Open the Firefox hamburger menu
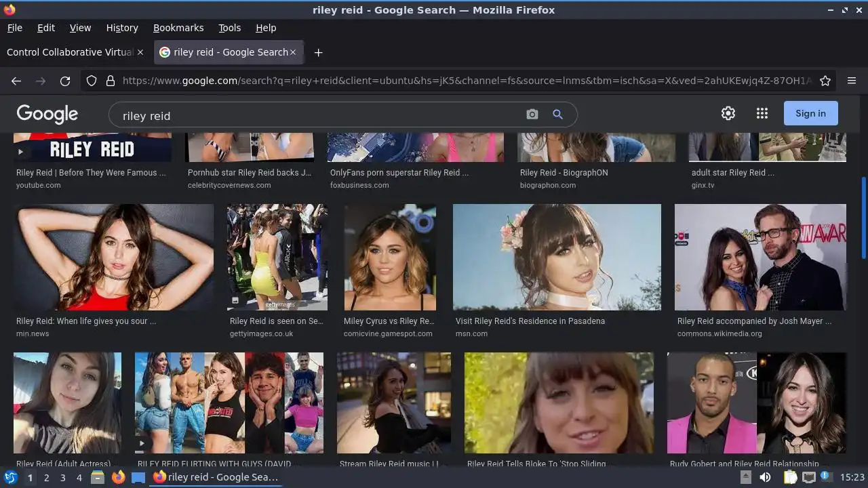868x488 pixels. tap(852, 81)
